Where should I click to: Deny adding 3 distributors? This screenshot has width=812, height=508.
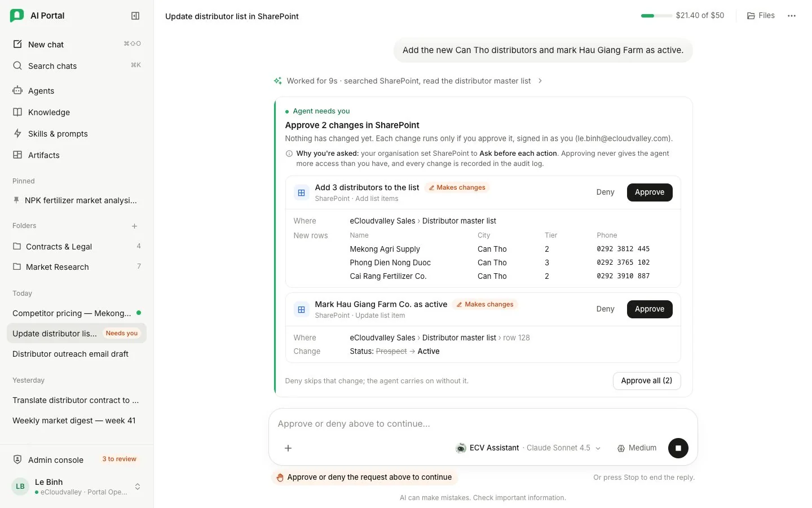[605, 192]
